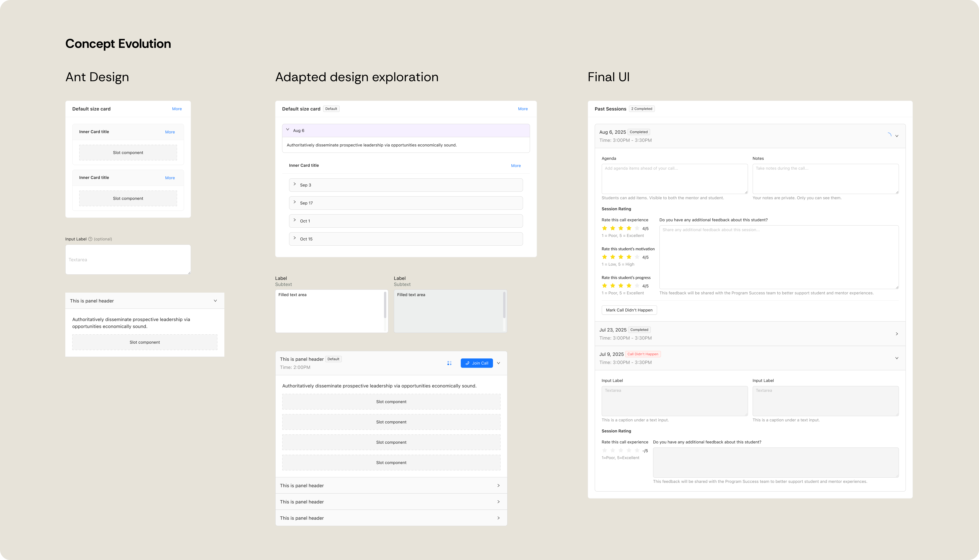The width and height of the screenshot is (979, 560).
Task: Expand the Oct 1 accordion row
Action: pos(406,221)
